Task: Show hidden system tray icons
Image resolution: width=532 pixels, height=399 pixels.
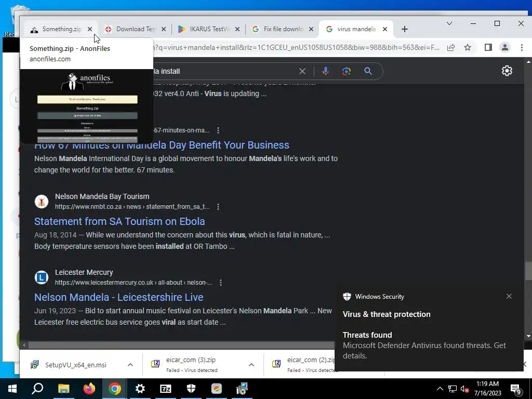Action: point(440,389)
